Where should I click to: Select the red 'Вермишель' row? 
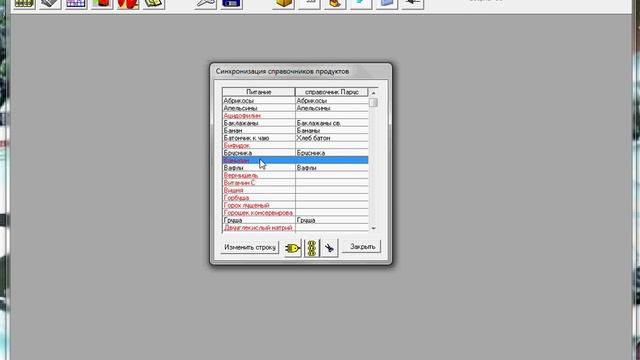[296, 175]
